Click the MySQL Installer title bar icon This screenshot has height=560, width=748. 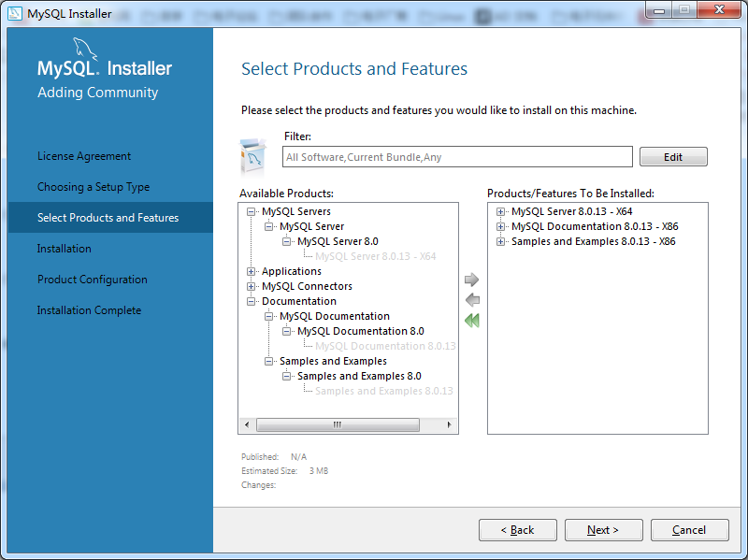point(15,13)
